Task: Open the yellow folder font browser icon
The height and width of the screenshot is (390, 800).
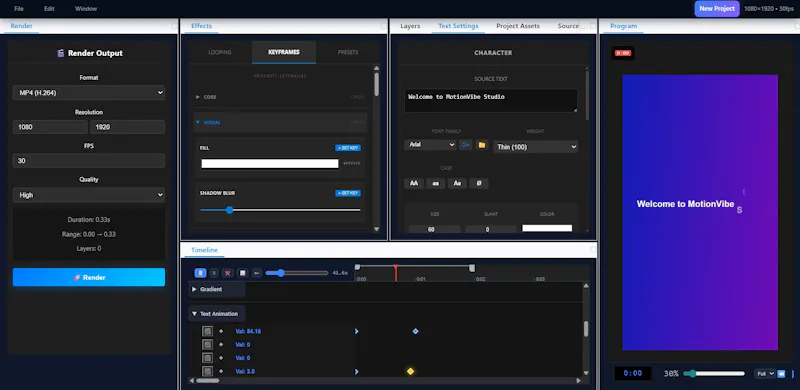Action: click(x=482, y=145)
